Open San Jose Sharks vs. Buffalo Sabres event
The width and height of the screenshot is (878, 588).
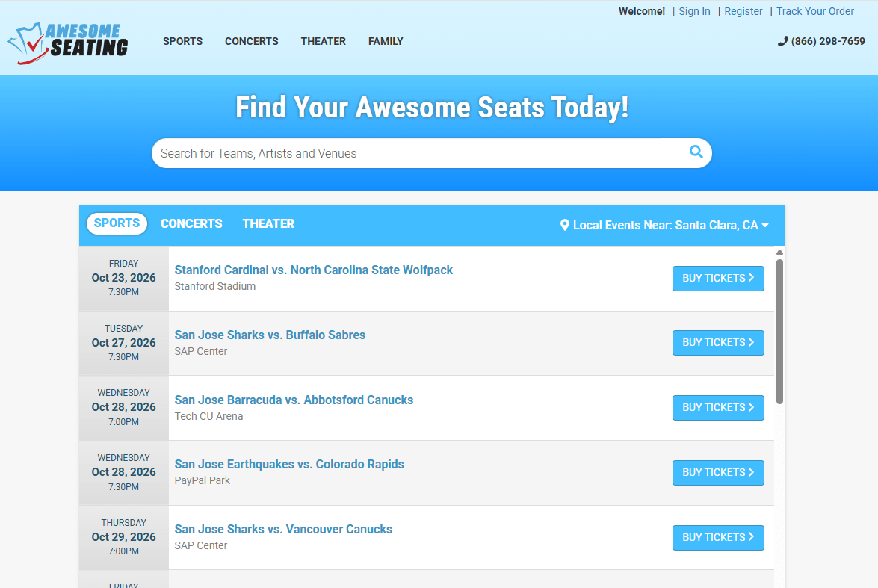click(270, 335)
